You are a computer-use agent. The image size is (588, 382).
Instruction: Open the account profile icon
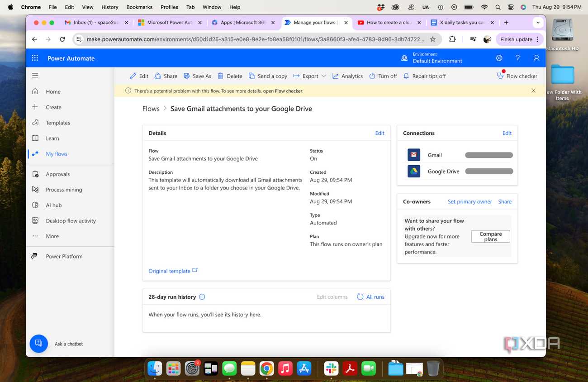(536, 58)
